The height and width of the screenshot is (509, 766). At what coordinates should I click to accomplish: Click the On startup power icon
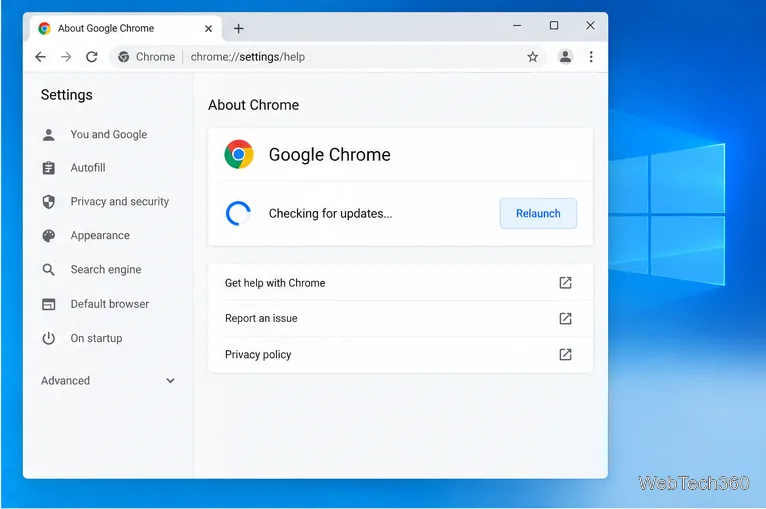pyautogui.click(x=48, y=339)
